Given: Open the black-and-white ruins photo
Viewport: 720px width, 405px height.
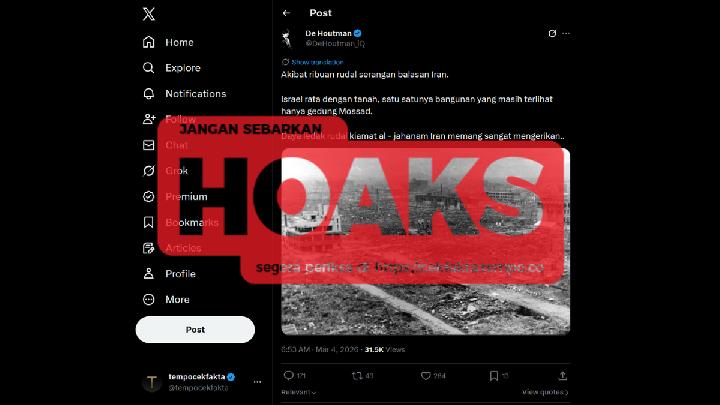Looking at the screenshot, I should point(426,242).
